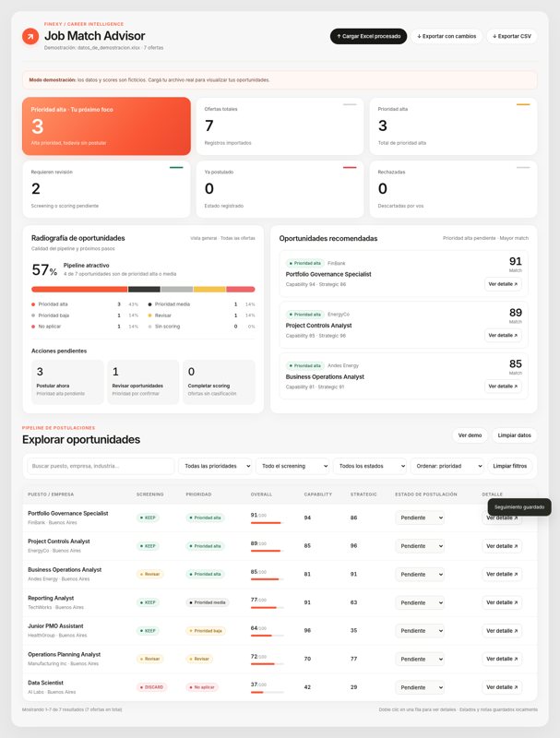This screenshot has width=560, height=738.
Task: Select the Ya postulado stat card
Action: (x=280, y=189)
